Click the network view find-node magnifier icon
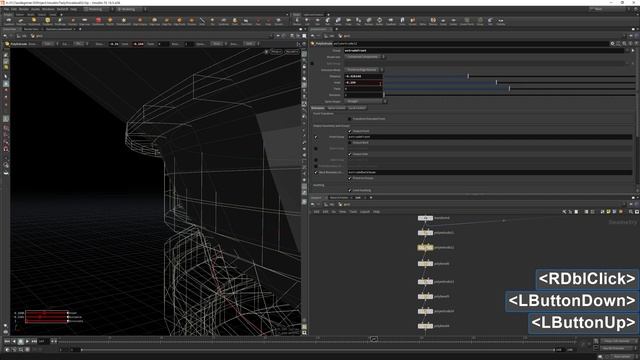640x360 pixels. click(x=631, y=212)
